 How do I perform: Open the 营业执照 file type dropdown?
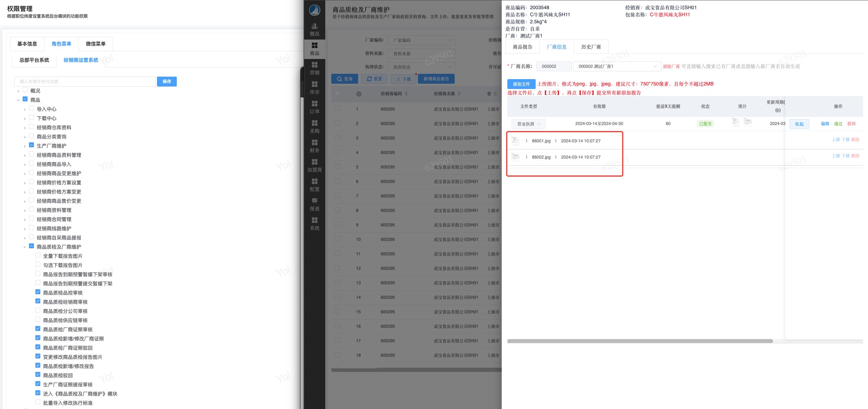click(528, 124)
